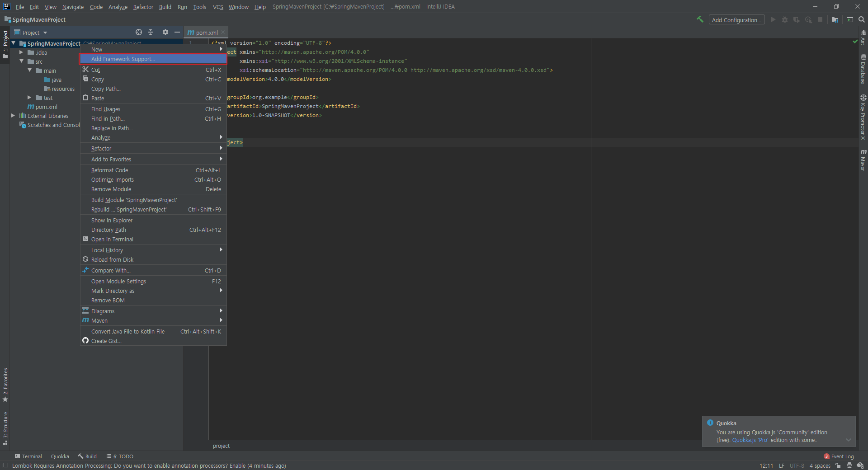Open the Terminal tool window tab
The image size is (868, 470).
28,456
